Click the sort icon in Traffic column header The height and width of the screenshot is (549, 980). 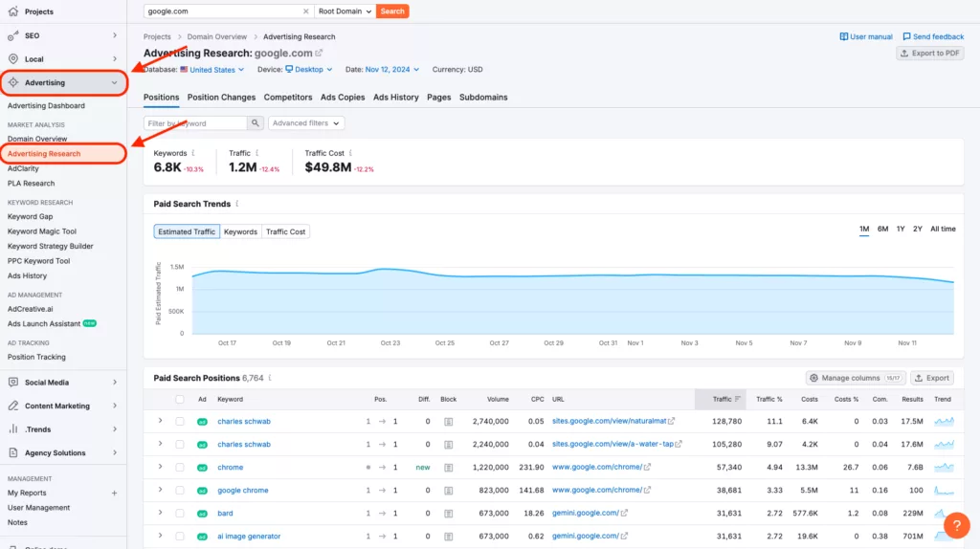coord(738,399)
